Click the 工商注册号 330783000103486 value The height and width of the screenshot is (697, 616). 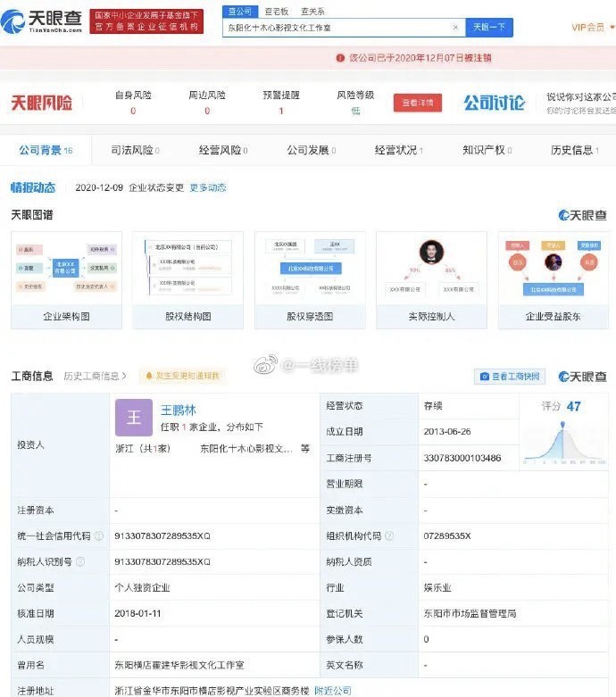pyautogui.click(x=462, y=458)
